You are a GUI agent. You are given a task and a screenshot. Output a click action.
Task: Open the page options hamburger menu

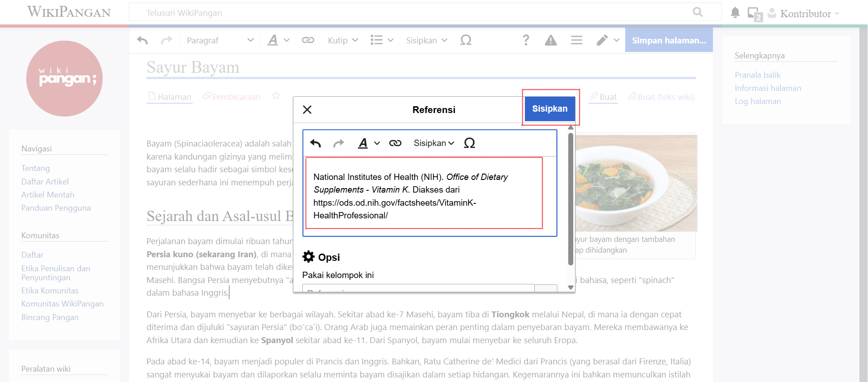(576, 40)
